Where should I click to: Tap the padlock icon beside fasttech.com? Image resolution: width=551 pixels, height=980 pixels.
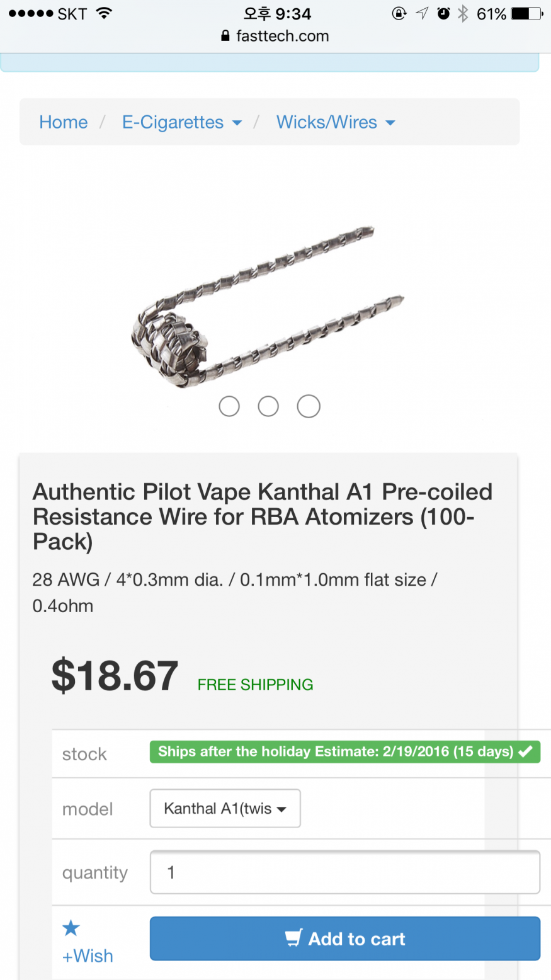[x=225, y=36]
